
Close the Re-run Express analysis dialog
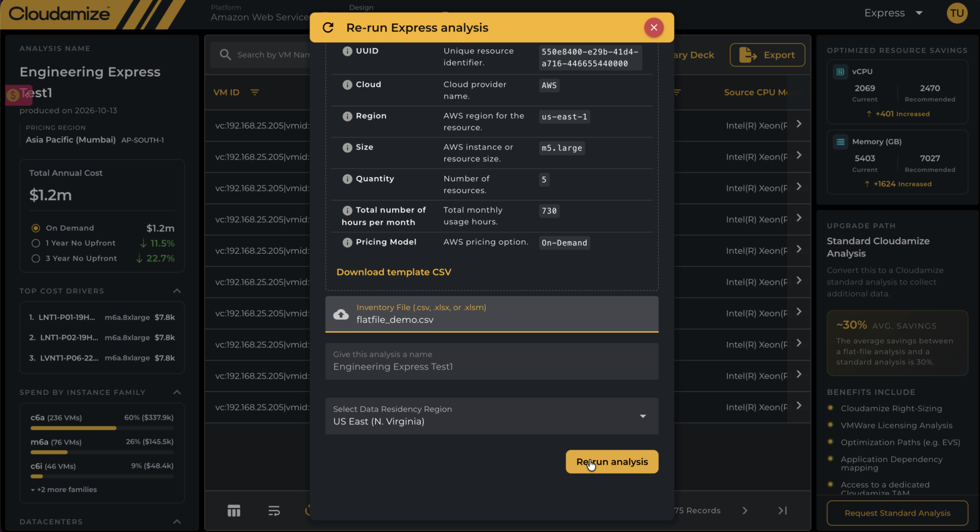654,27
